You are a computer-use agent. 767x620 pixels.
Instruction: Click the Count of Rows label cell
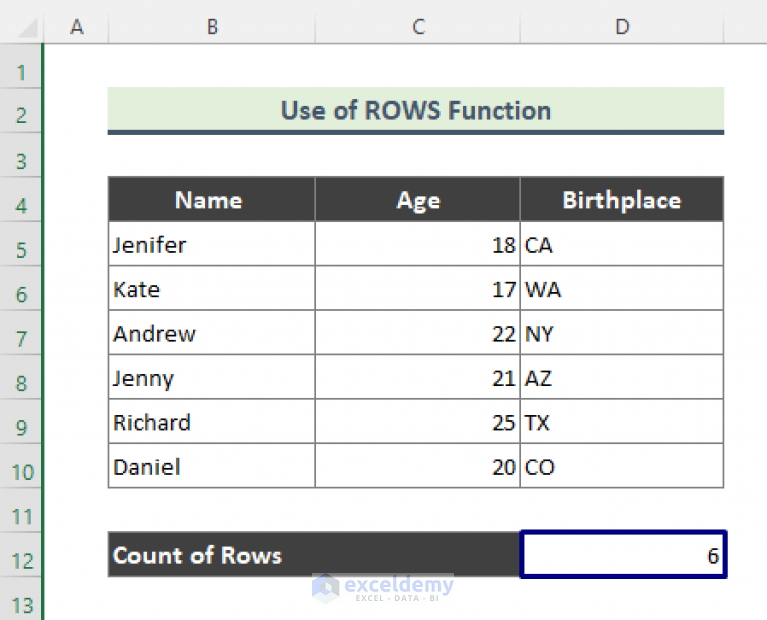coord(314,555)
